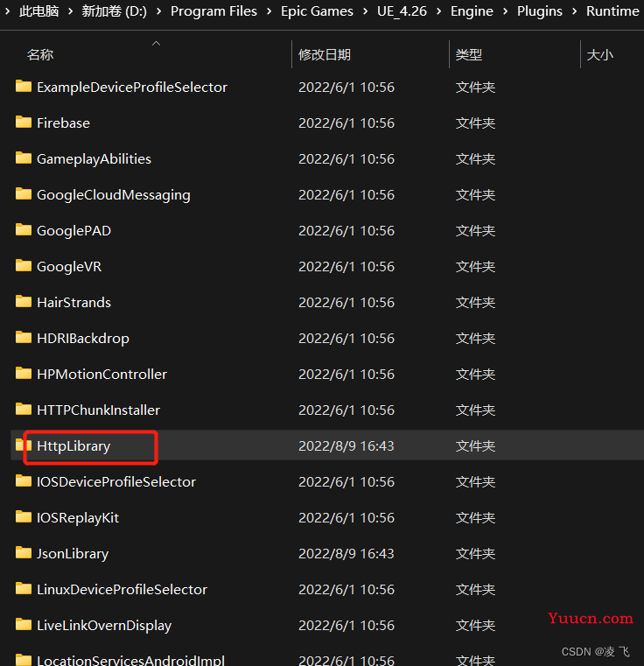Select the GameplayAbilities folder name
The image size is (644, 666).
pos(94,159)
